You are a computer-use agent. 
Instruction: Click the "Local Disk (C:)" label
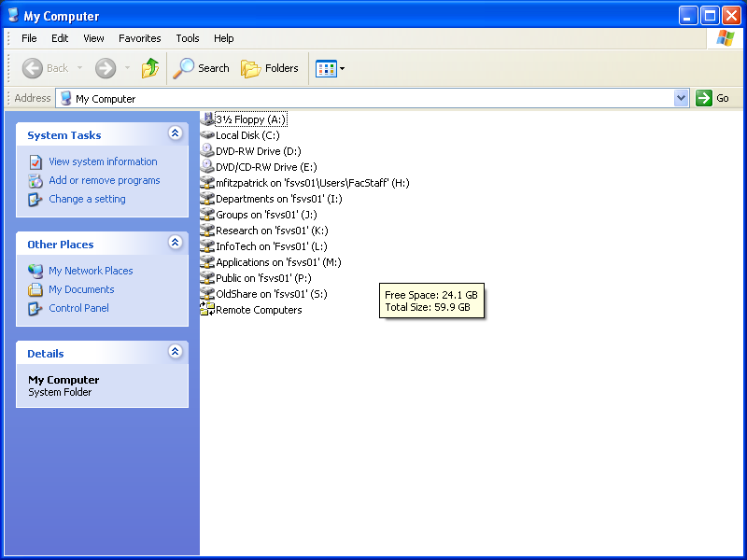pyautogui.click(x=247, y=135)
